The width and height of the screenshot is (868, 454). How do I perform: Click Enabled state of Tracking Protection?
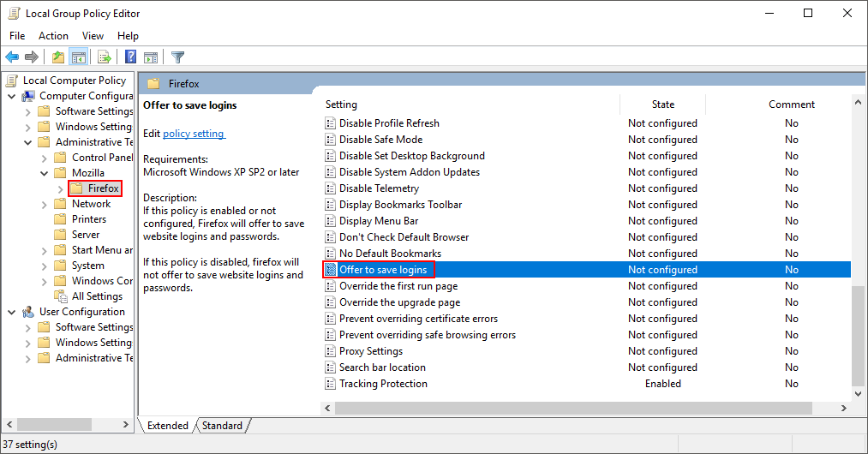(662, 384)
